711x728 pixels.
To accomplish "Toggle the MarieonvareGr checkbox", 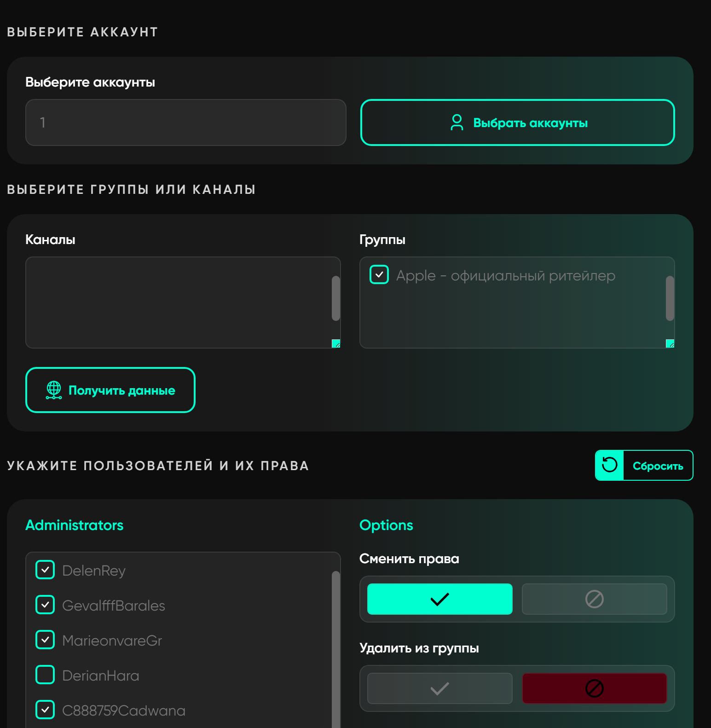I will 45,640.
